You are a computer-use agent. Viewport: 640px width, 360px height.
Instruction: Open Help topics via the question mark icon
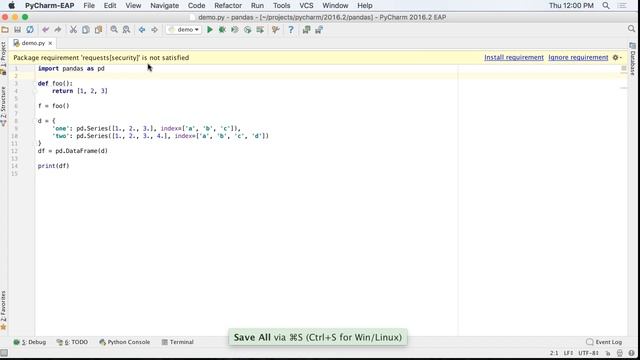[291, 30]
